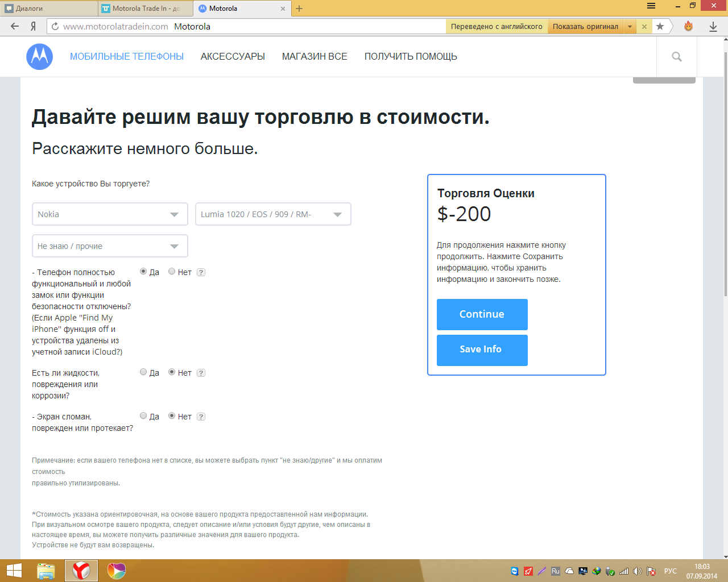Open File Explorer in taskbar
The width and height of the screenshot is (728, 582).
coord(46,571)
